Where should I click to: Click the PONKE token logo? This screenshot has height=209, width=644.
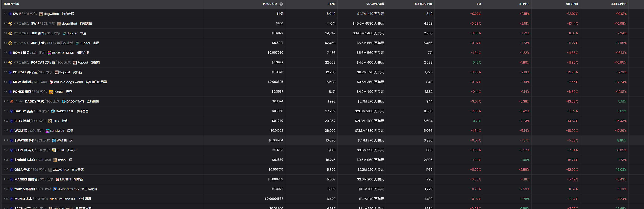(x=51, y=92)
